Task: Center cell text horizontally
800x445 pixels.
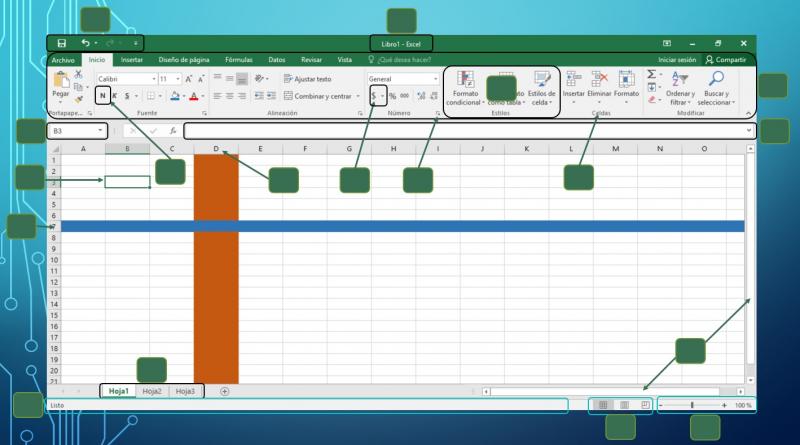Action: [230, 96]
